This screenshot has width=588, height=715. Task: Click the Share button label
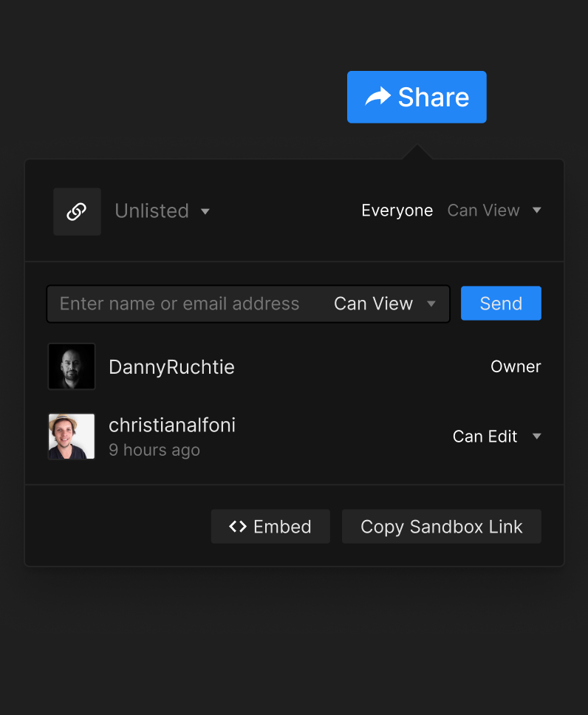(x=434, y=97)
